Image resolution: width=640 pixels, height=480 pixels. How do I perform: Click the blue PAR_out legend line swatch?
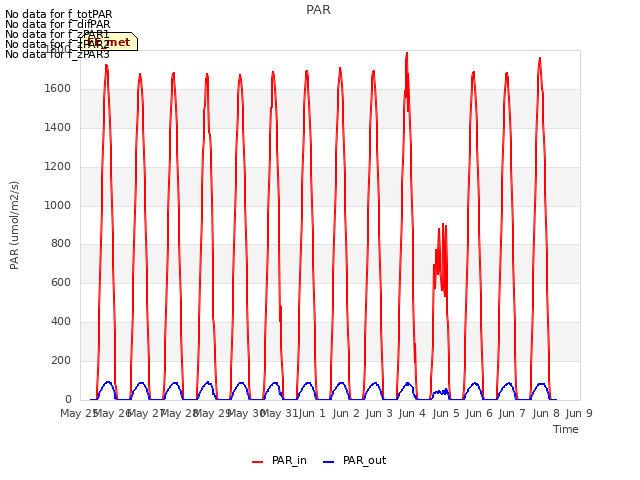328,462
